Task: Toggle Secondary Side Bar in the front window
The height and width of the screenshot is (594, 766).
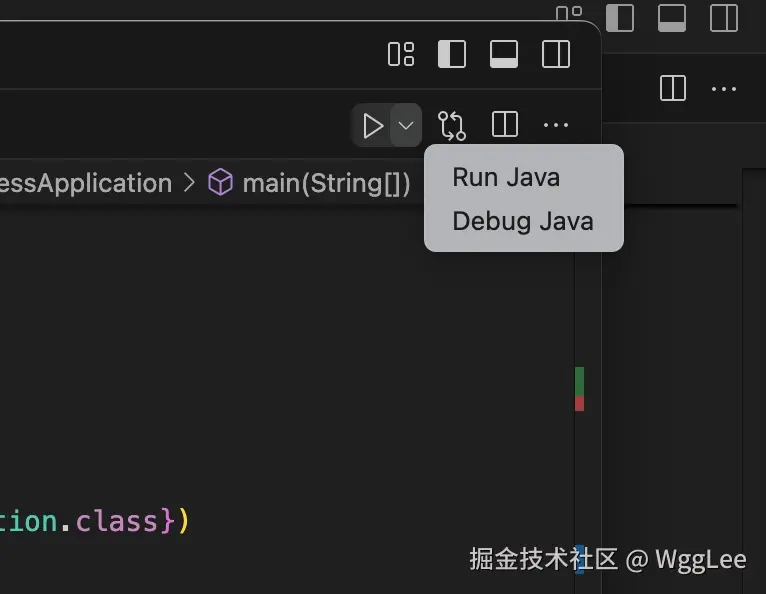Action: pyautogui.click(x=555, y=54)
